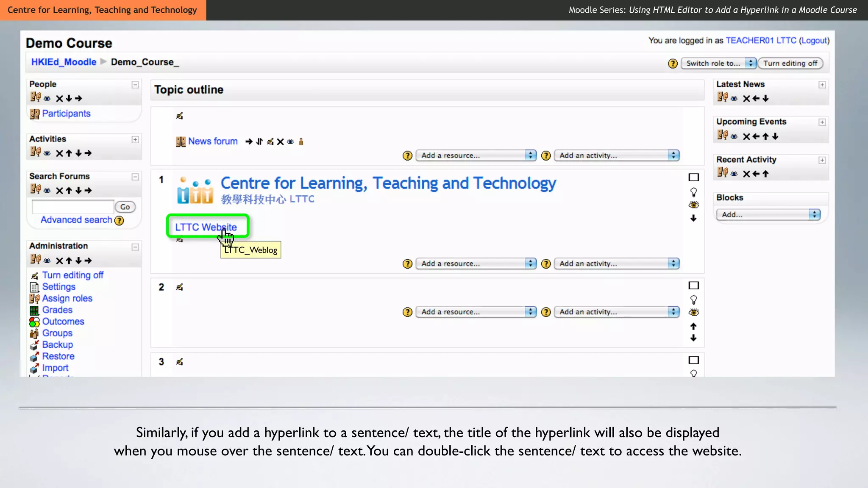Viewport: 868px width, 488px height.
Task: Hide the People block with the eye icon
Action: [x=47, y=99]
